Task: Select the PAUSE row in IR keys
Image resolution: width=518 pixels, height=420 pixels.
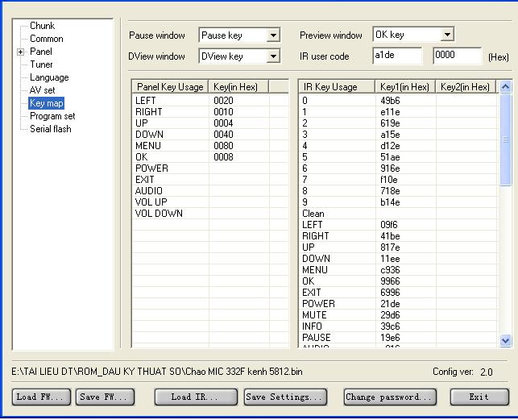Action: (398, 337)
